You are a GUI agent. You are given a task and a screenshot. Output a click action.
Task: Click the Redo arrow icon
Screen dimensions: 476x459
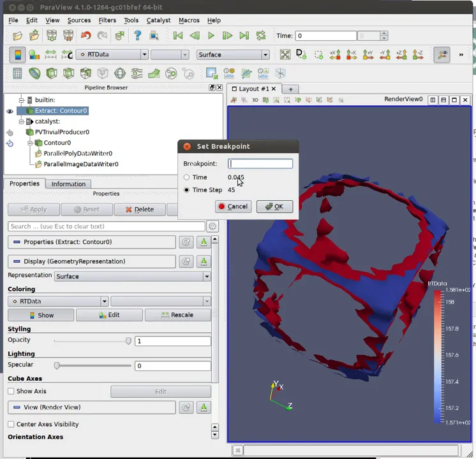102,36
